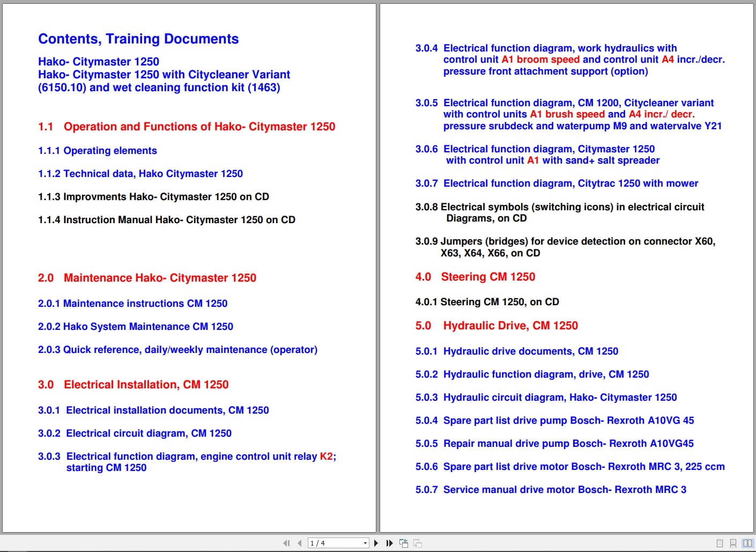Viewport: 756px width, 552px height.
Task: Jump to the last page
Action: tap(389, 543)
